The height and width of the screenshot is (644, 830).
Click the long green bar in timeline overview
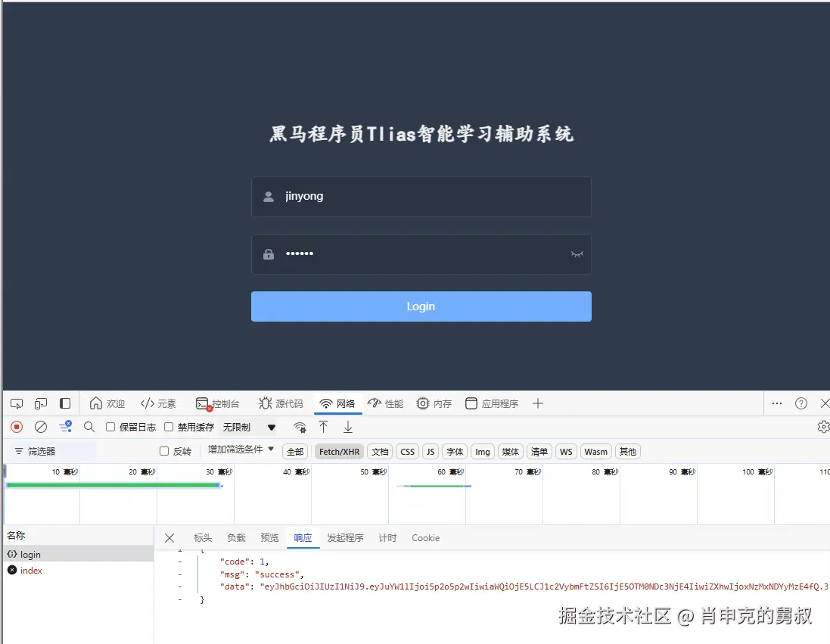pyautogui.click(x=113, y=485)
